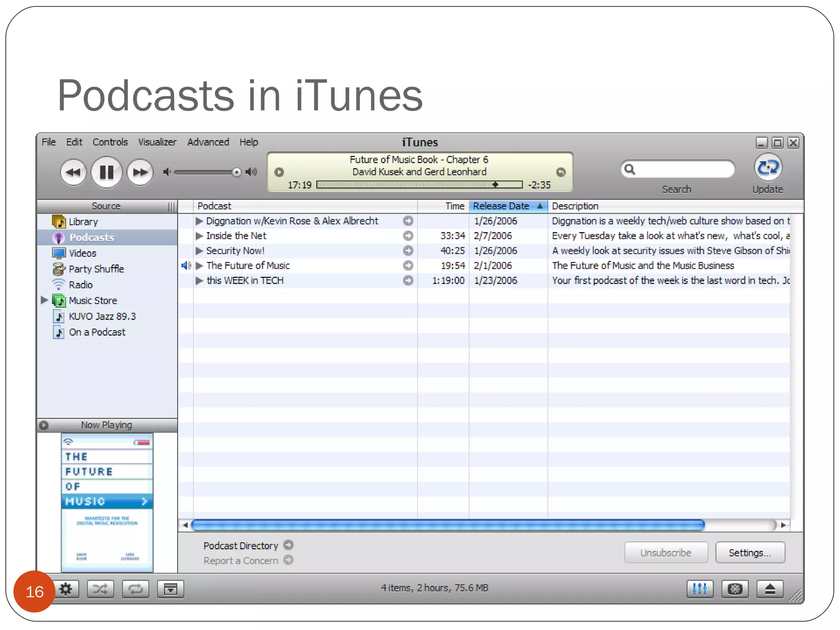Click the Search input field

coord(678,169)
